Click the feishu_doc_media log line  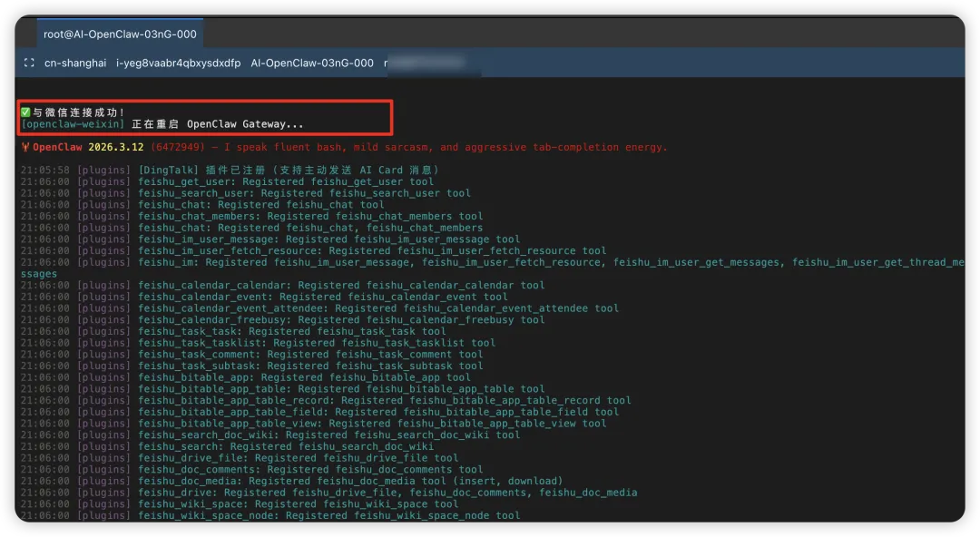[292, 482]
